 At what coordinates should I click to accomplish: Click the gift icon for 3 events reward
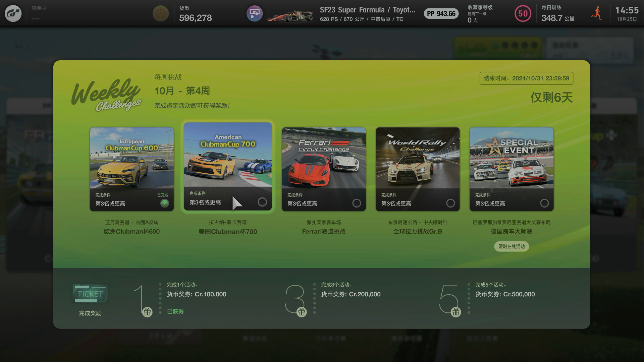coord(302,312)
